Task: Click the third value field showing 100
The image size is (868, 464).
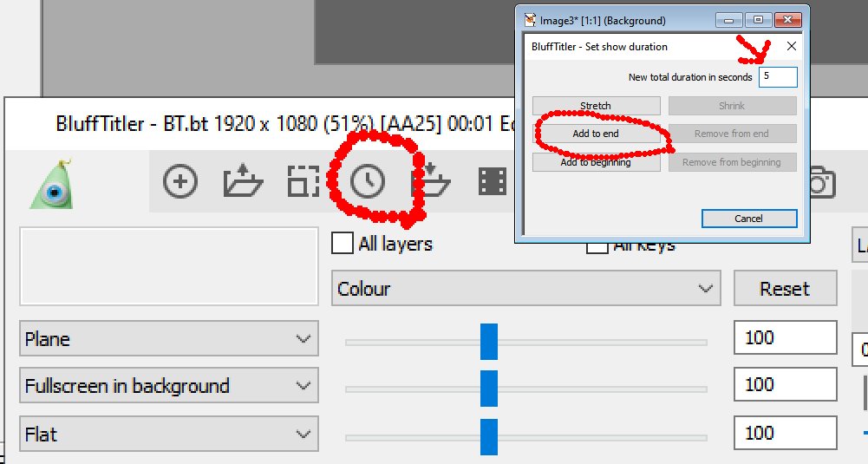Action: coord(785,433)
